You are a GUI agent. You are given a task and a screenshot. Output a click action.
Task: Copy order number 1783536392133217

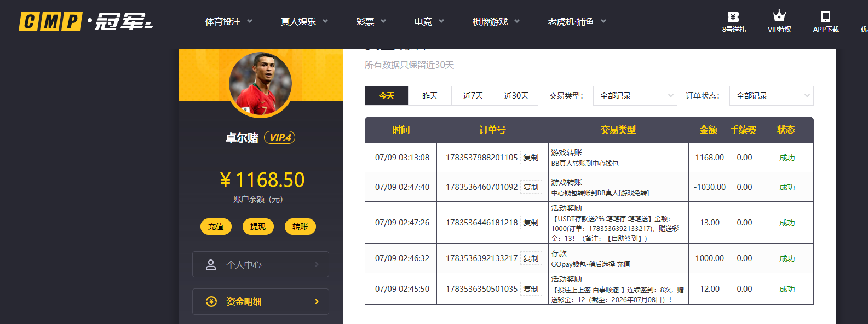tap(531, 258)
